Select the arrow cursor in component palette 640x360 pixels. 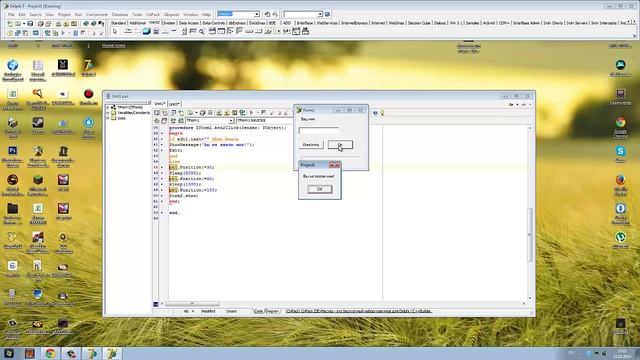(115, 31)
